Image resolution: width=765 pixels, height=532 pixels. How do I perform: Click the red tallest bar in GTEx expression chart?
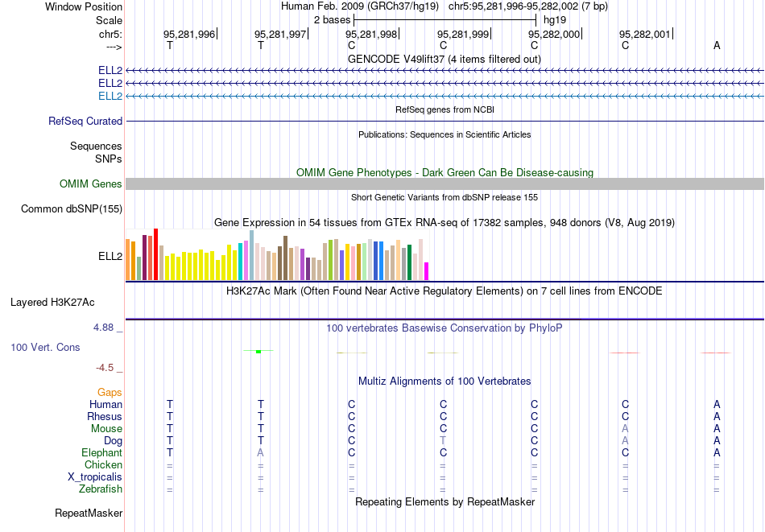[x=155, y=254]
